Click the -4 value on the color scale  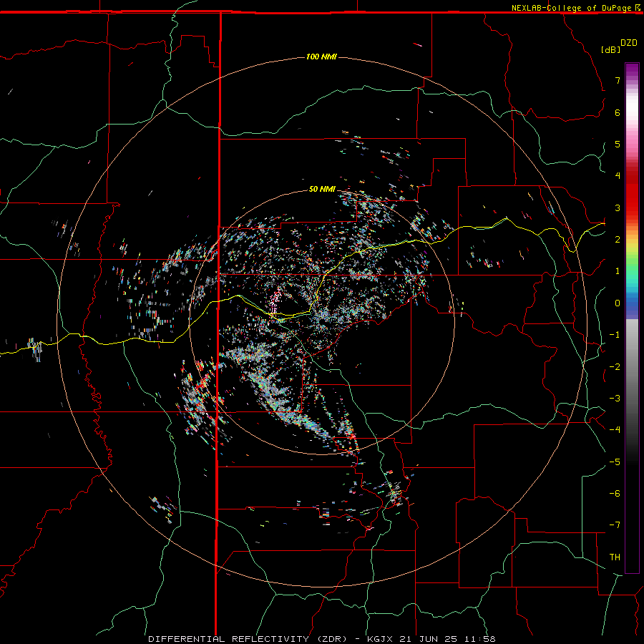(x=615, y=430)
